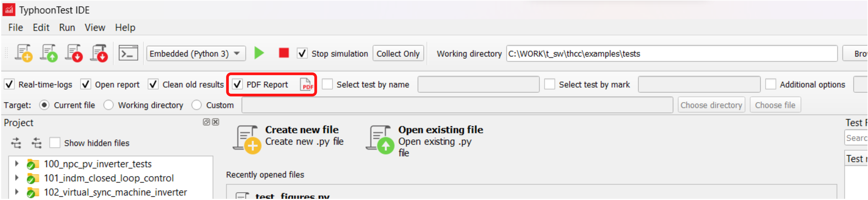Image resolution: width=868 pixels, height=200 pixels.
Task: Select the Working directory target radio
Action: click(109, 105)
